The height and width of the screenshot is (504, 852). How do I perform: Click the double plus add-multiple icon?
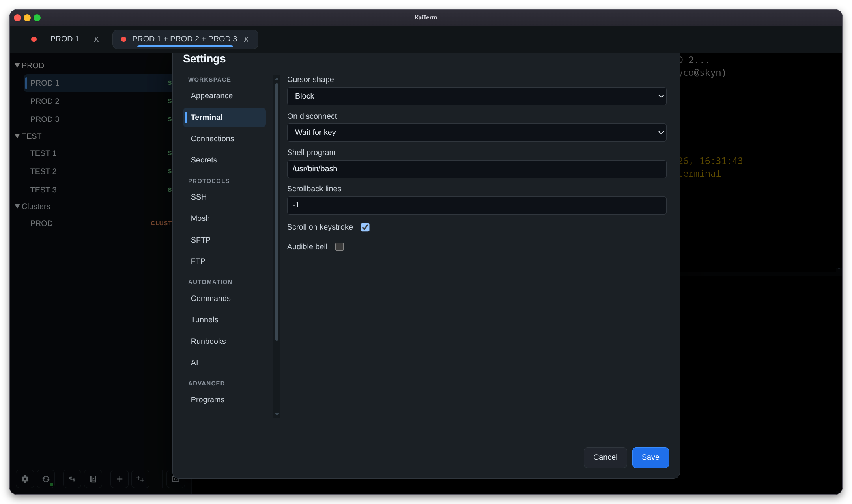pyautogui.click(x=140, y=479)
